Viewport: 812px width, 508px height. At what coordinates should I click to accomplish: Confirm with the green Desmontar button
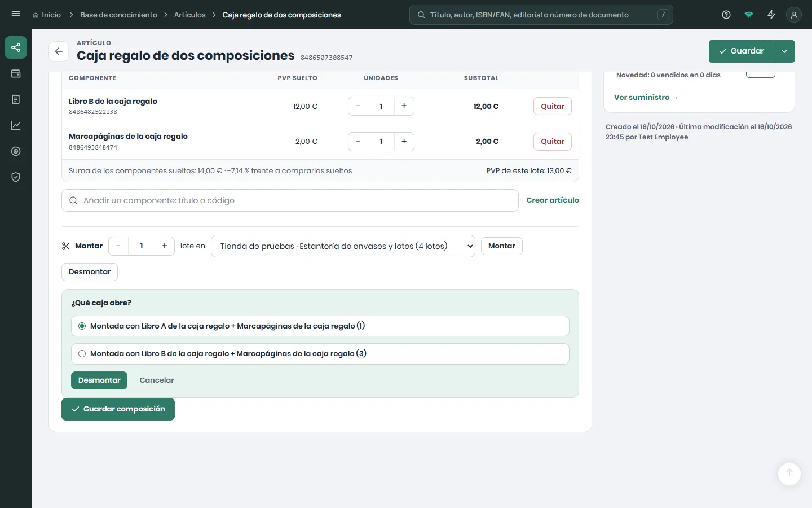99,380
